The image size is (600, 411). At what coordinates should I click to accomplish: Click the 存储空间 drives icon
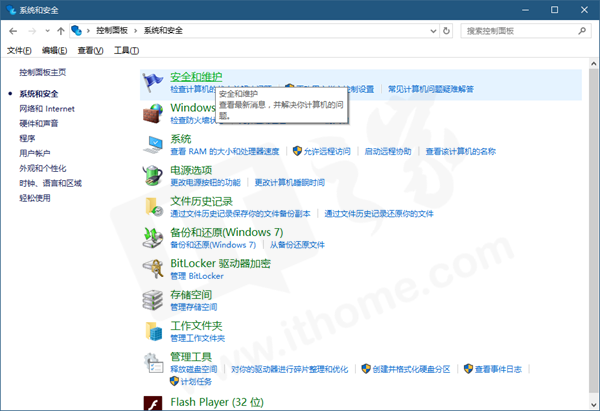(x=152, y=299)
